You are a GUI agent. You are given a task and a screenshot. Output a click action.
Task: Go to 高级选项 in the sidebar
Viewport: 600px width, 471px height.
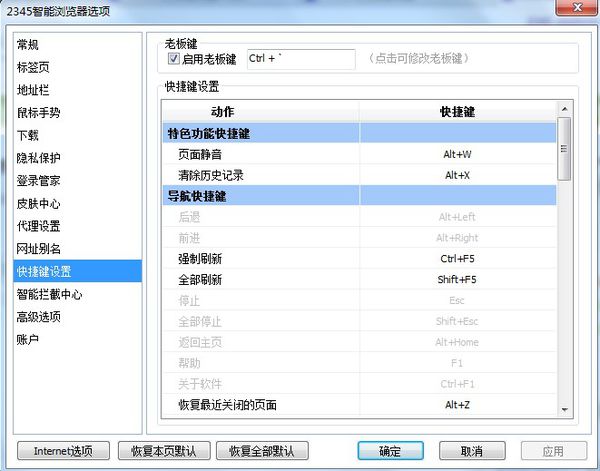tap(77, 317)
